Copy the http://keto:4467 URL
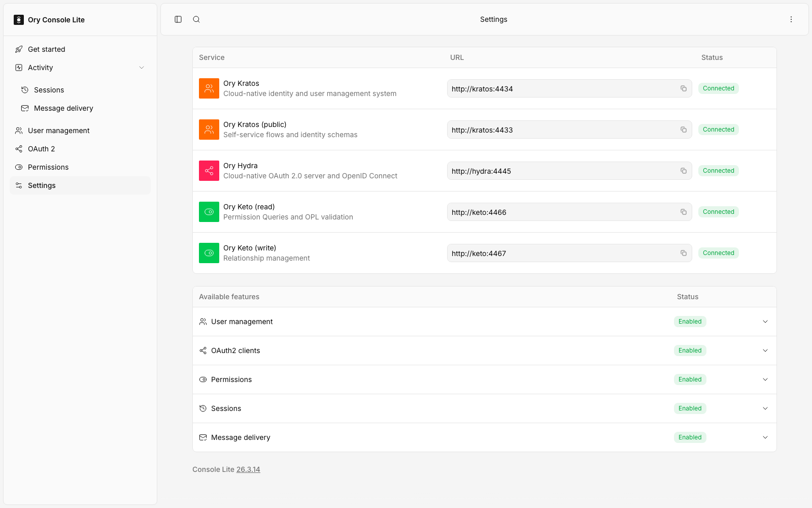 pyautogui.click(x=684, y=253)
